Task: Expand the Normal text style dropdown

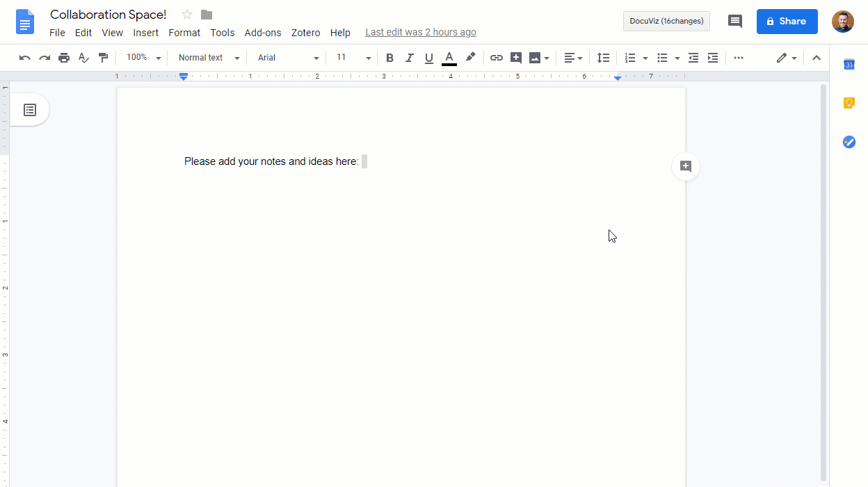Action: 208,58
